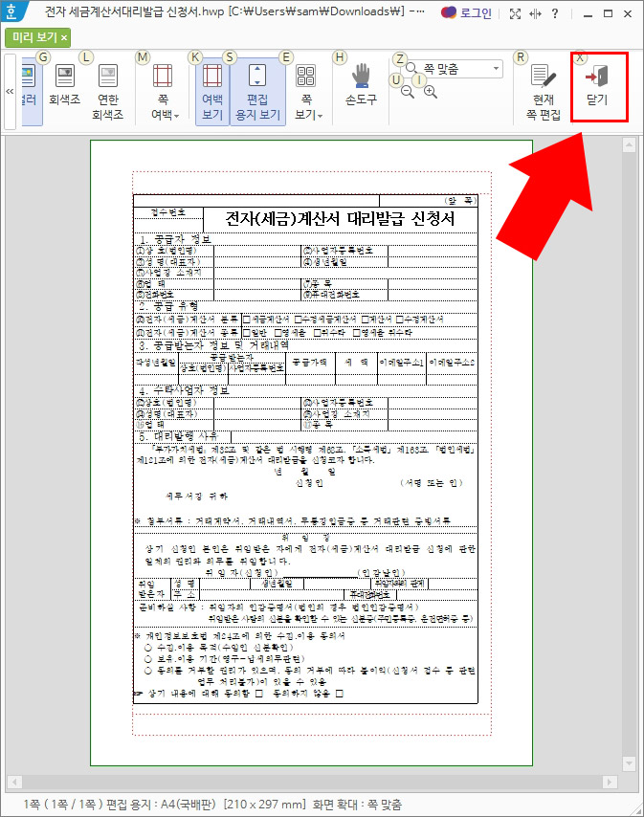Toggle the 여백 보기 margin view

[x=212, y=92]
